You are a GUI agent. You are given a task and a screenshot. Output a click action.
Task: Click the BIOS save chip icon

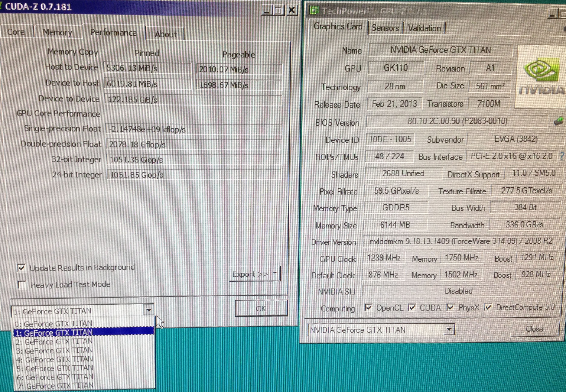558,121
